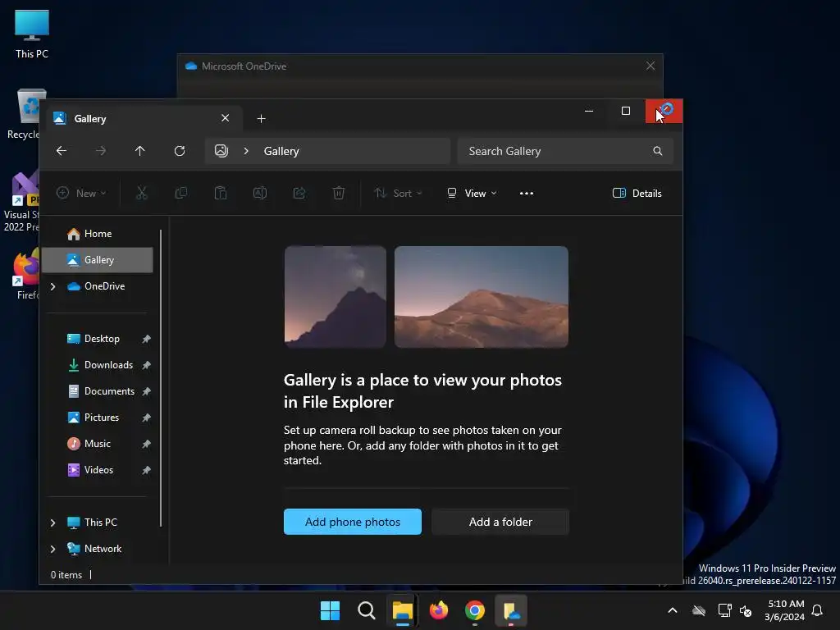Expand the OneDrive tree node
This screenshot has width=840, height=630.
52,286
